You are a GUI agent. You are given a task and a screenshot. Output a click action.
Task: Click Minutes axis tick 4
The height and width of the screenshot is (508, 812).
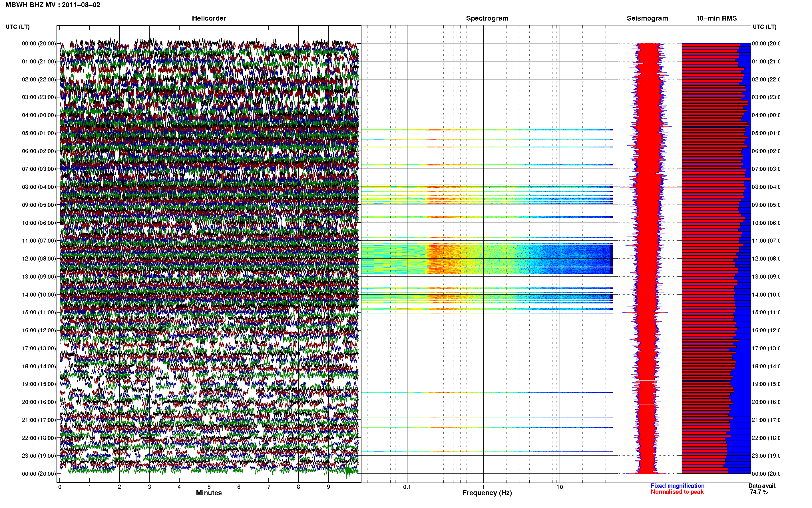tap(179, 487)
